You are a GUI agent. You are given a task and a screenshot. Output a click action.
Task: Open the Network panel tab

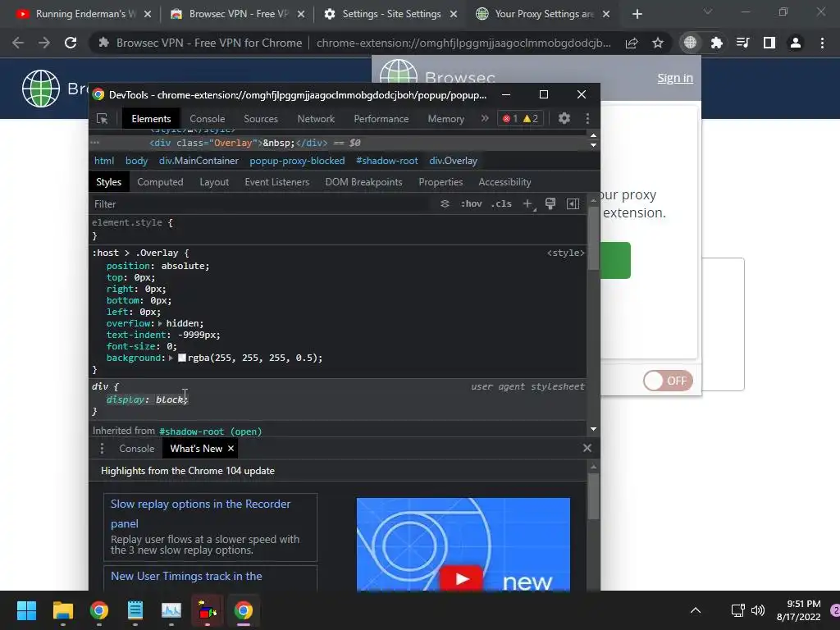tap(316, 119)
